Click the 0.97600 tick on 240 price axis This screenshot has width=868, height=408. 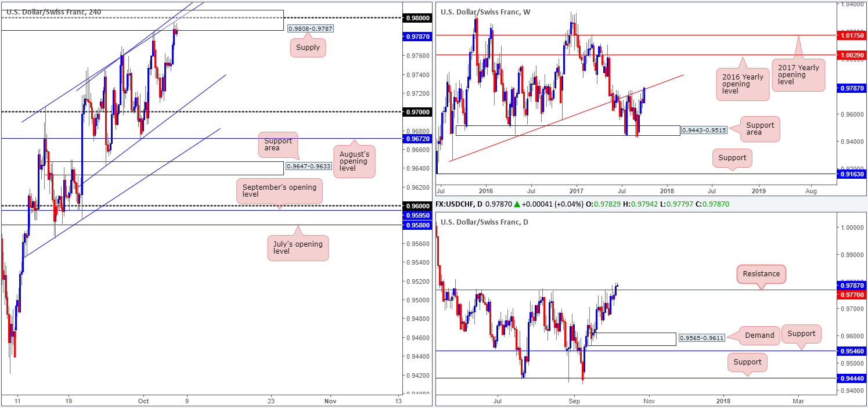click(418, 56)
